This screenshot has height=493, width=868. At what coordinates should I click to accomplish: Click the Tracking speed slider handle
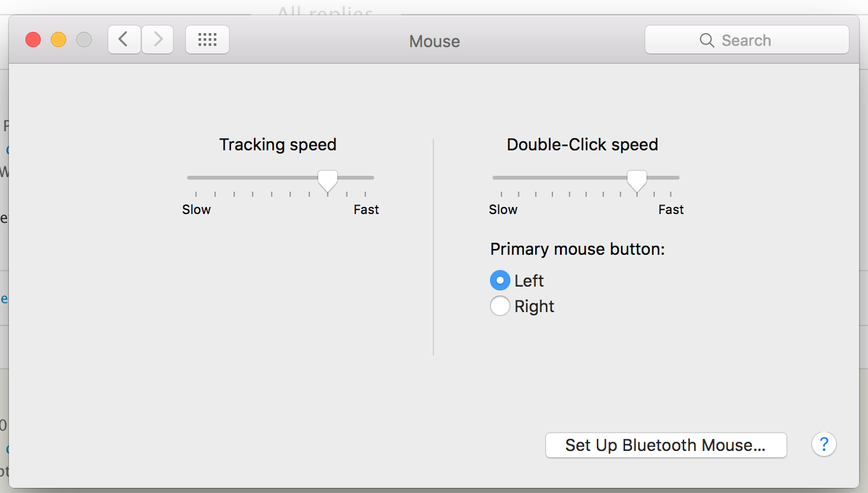pos(328,180)
